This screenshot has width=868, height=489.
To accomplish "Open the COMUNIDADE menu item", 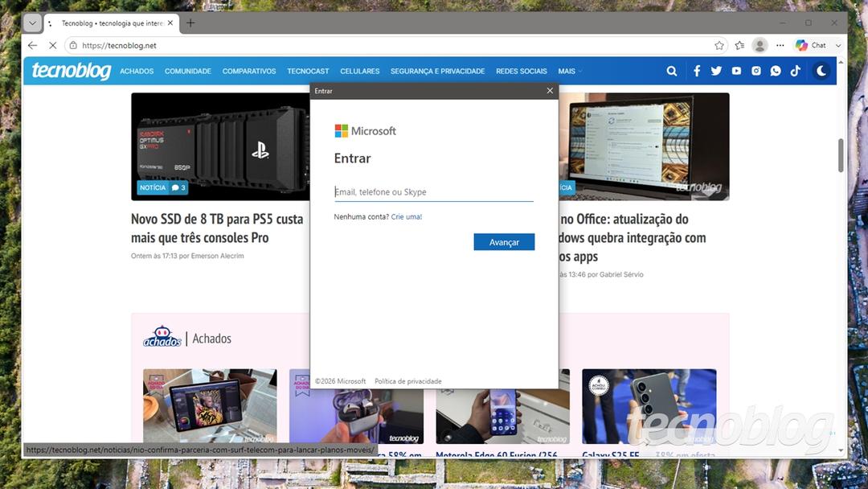I will pos(187,72).
